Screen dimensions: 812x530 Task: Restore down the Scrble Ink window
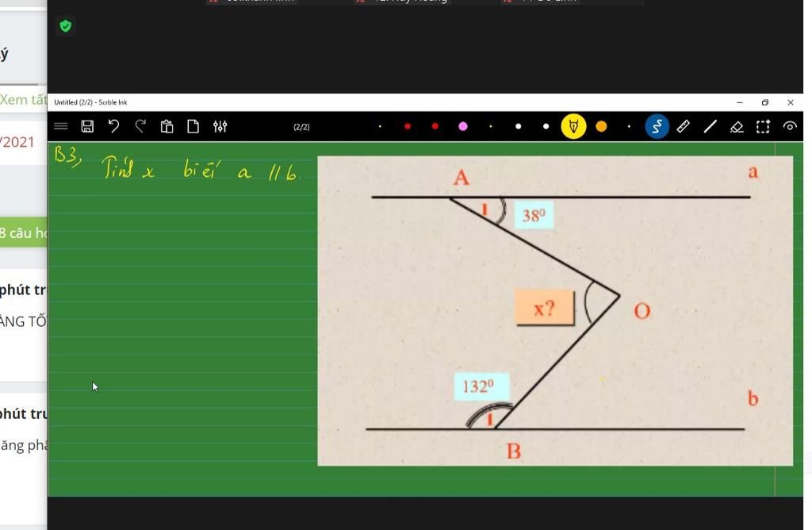pyautogui.click(x=765, y=102)
